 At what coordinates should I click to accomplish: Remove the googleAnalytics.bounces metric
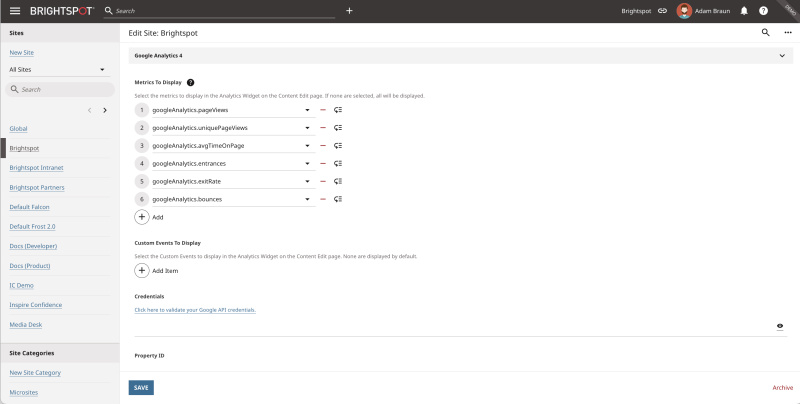point(322,199)
